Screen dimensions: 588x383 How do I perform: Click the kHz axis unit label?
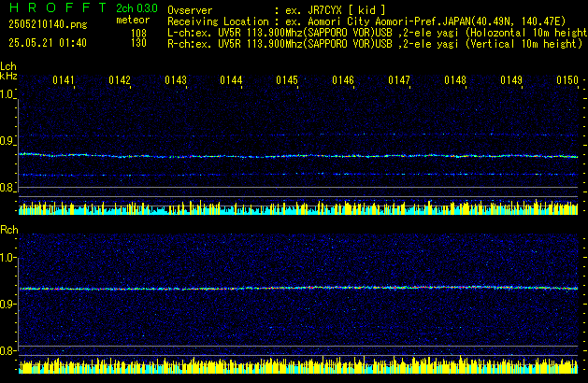8,76
